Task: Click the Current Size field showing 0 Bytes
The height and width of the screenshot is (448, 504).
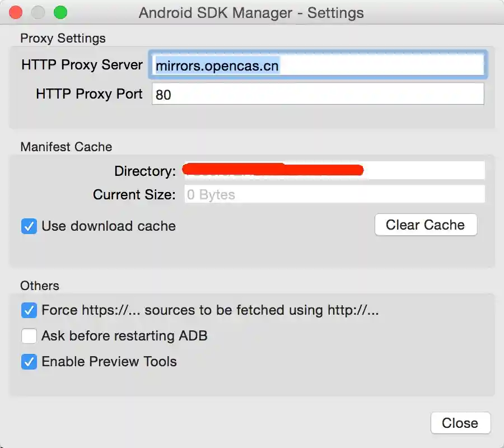Action: [334, 194]
